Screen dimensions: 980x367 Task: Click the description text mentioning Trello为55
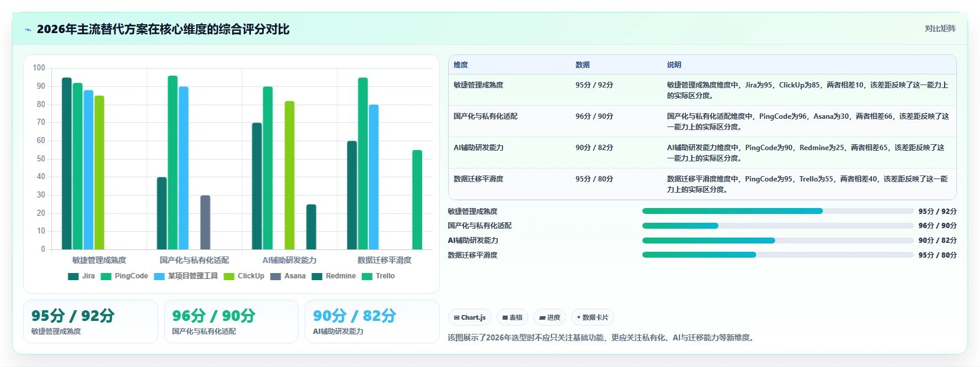808,184
